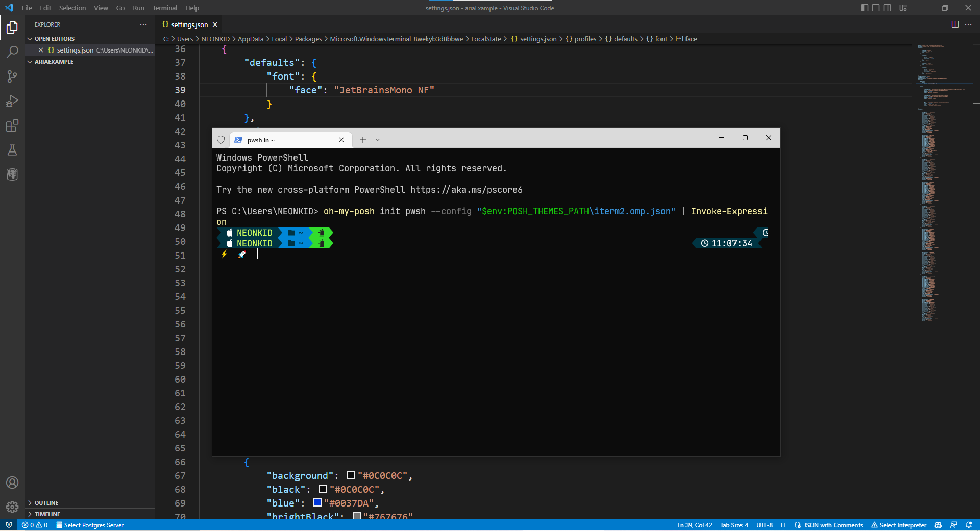Click breadcrumb 'font' item
The height and width of the screenshot is (531, 980).
[x=657, y=39]
